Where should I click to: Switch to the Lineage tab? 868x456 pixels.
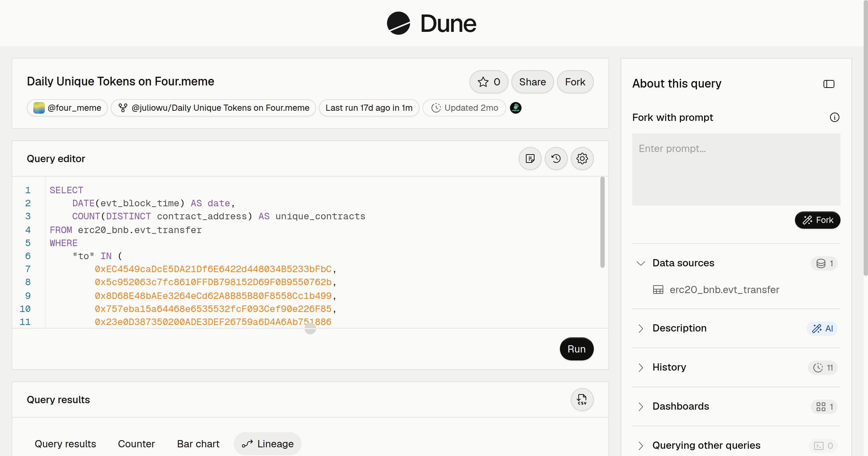click(268, 444)
